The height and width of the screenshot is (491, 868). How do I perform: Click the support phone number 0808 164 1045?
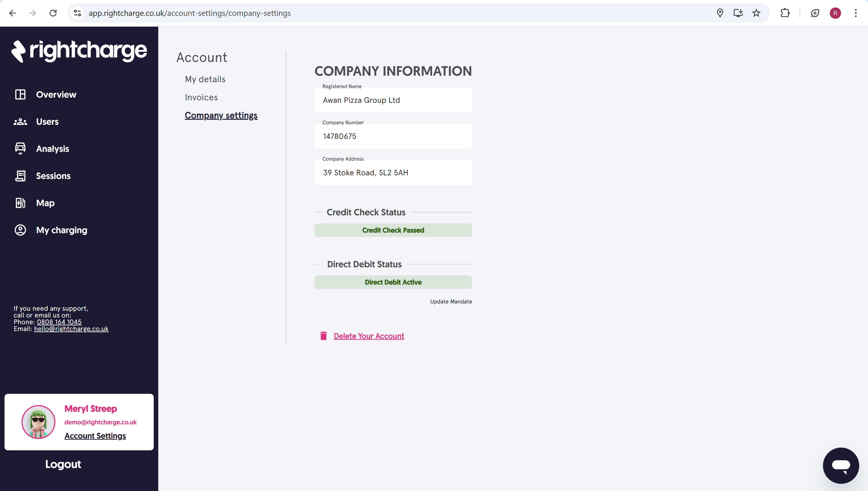[x=59, y=322]
